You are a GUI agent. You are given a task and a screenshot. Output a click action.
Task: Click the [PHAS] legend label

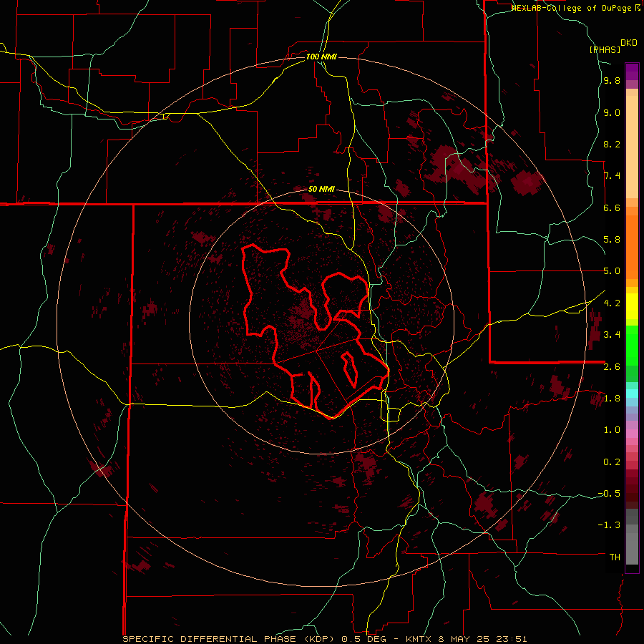point(605,49)
